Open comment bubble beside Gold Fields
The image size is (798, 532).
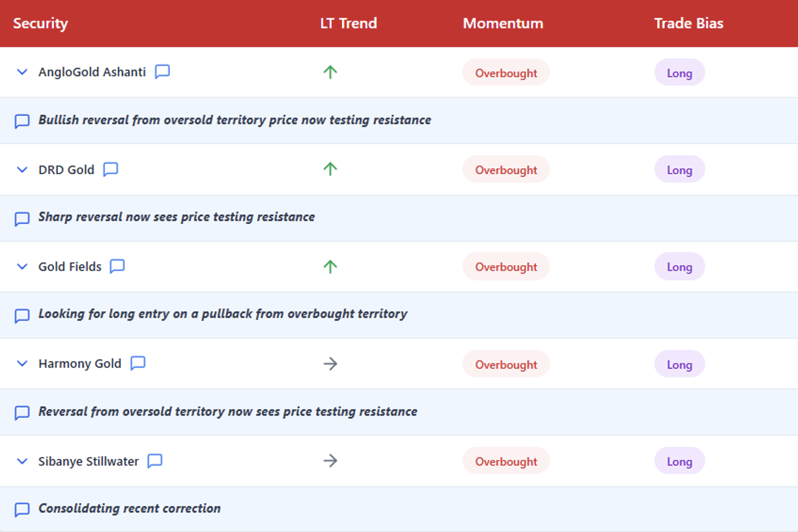(117, 266)
